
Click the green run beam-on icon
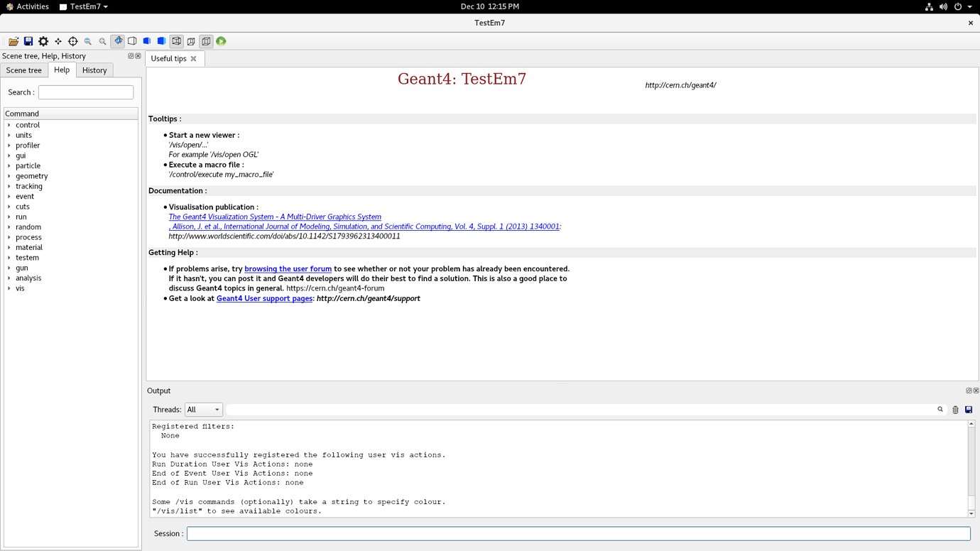222,41
